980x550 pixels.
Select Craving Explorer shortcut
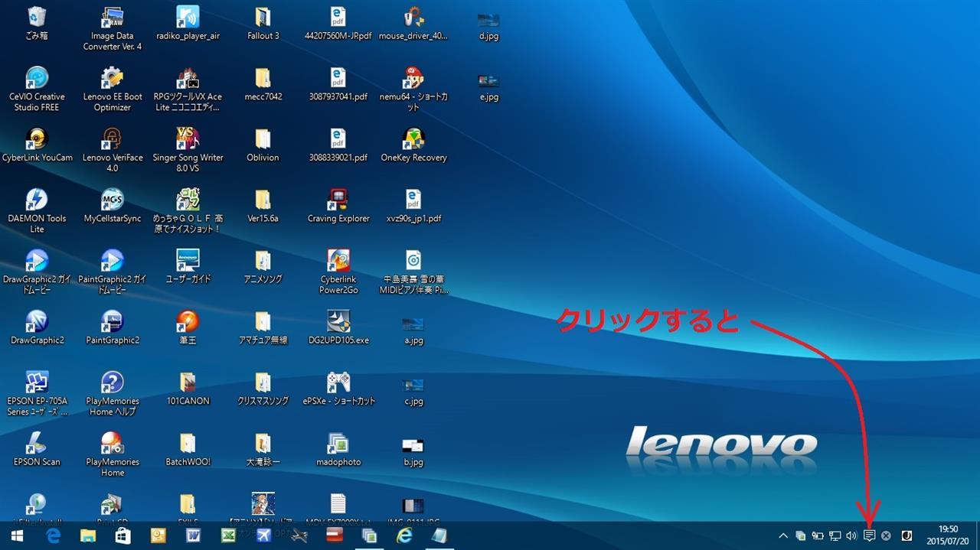click(x=338, y=206)
